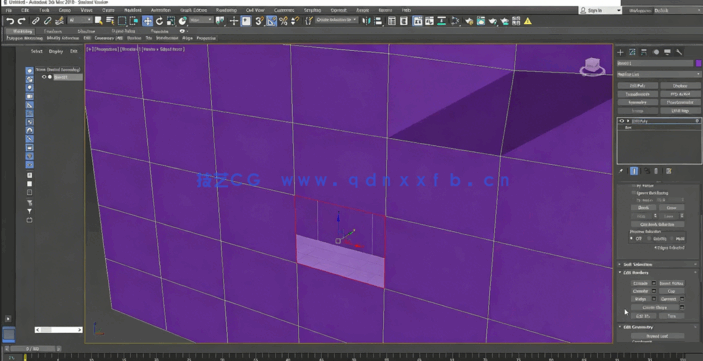The image size is (703, 361).
Task: Click the Unlink Selection icon
Action: 47,21
